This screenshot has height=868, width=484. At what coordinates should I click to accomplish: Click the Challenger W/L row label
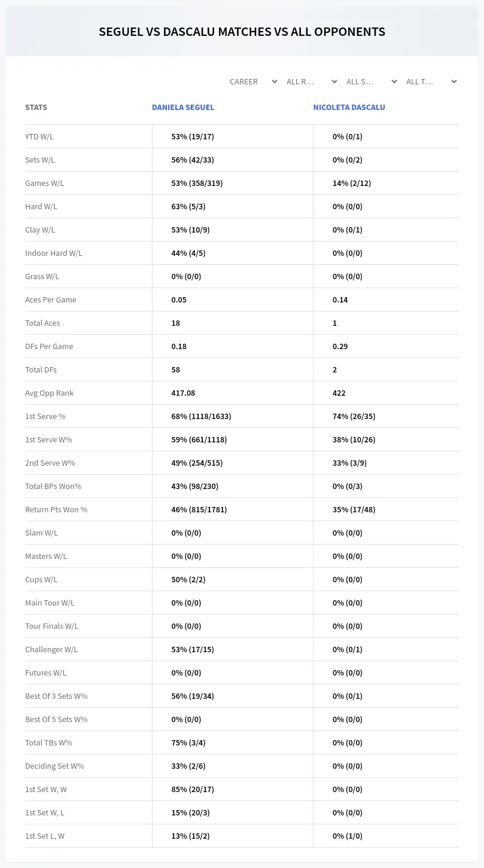51,649
